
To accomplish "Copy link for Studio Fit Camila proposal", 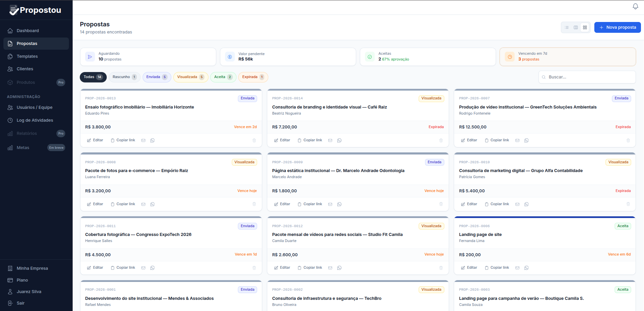I will [x=310, y=268].
